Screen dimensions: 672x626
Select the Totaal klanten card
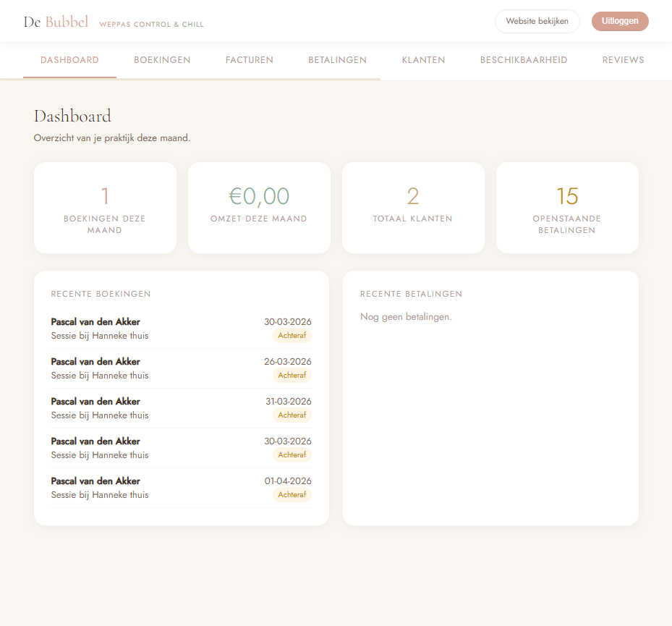pyautogui.click(x=413, y=208)
